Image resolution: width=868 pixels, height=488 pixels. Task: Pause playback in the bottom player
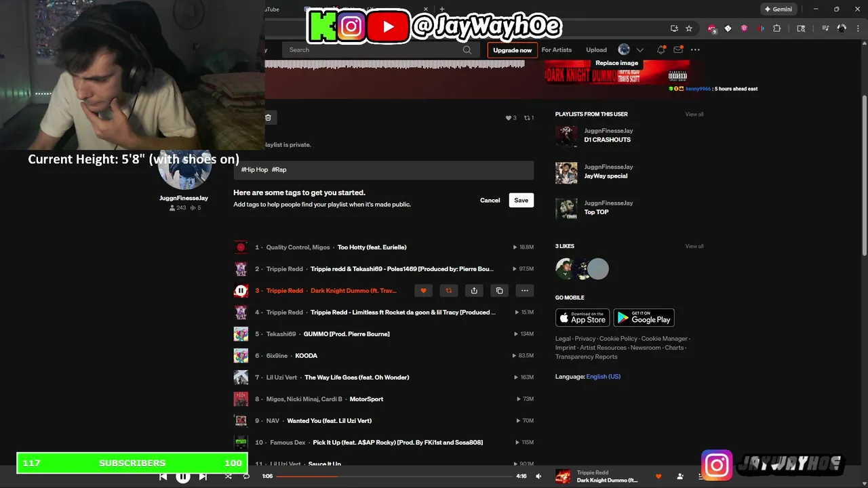183,476
